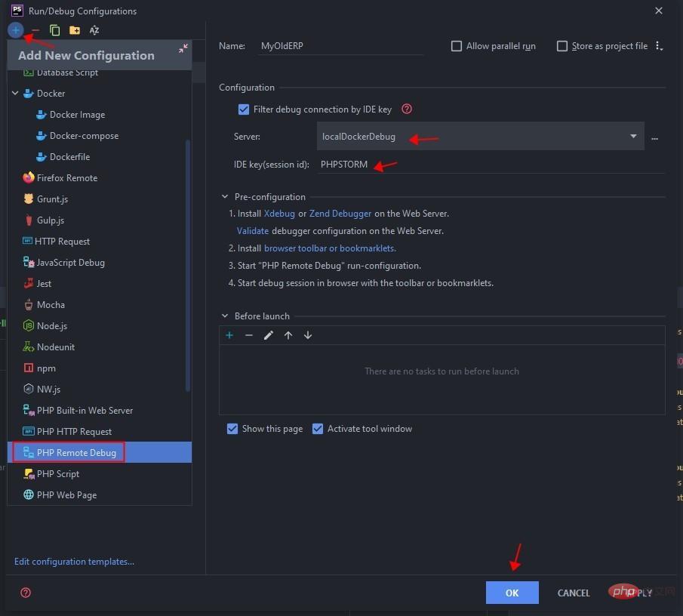Collapse the Docker tree node
This screenshot has height=616, width=683.
point(15,93)
